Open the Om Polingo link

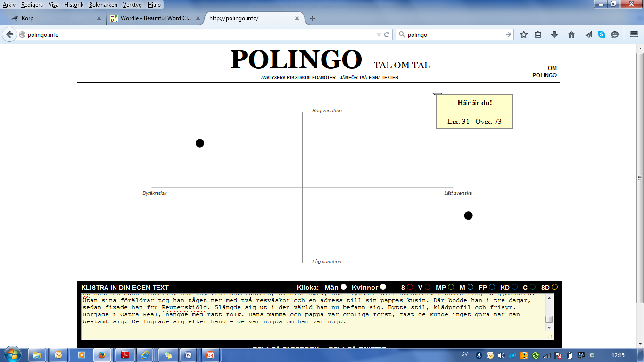[x=545, y=72]
